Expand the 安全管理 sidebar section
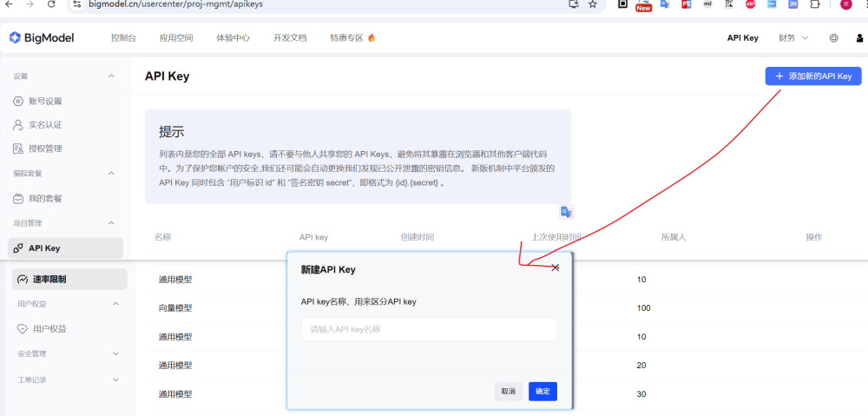Viewport: 868px width, 416px height. (115, 353)
